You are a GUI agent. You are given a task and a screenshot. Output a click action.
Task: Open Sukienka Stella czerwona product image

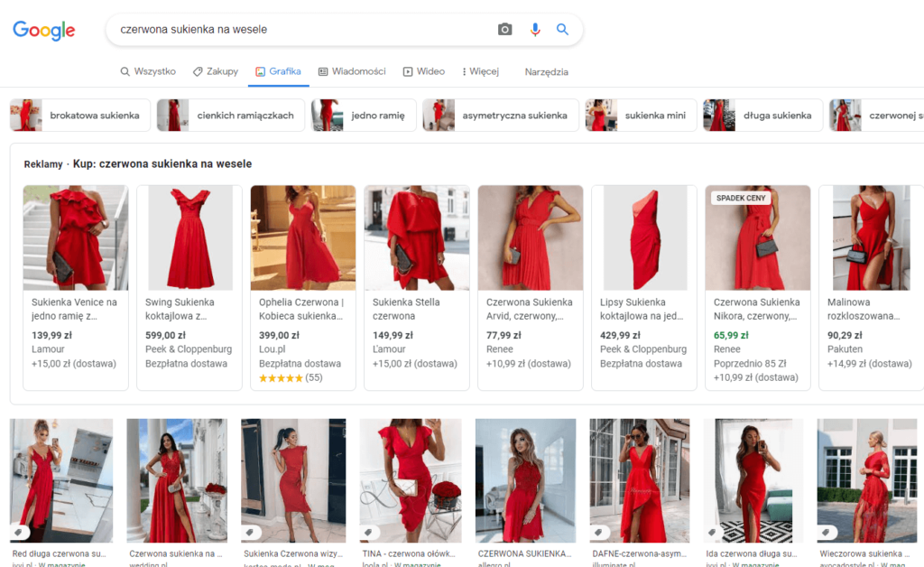coord(417,237)
